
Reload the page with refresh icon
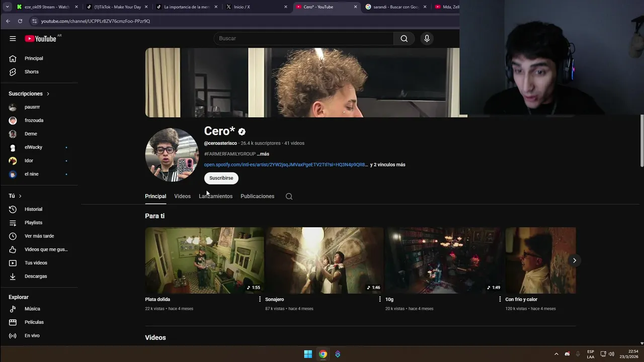click(x=20, y=21)
